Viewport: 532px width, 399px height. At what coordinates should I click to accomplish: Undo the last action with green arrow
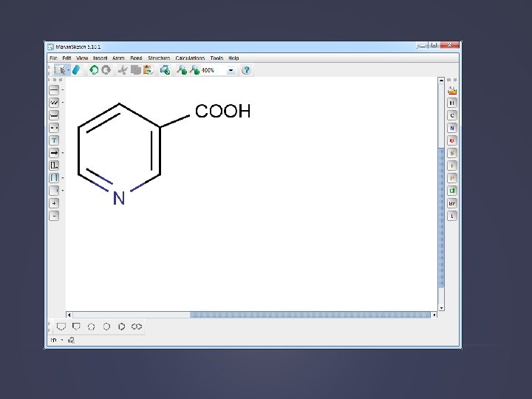(x=94, y=70)
